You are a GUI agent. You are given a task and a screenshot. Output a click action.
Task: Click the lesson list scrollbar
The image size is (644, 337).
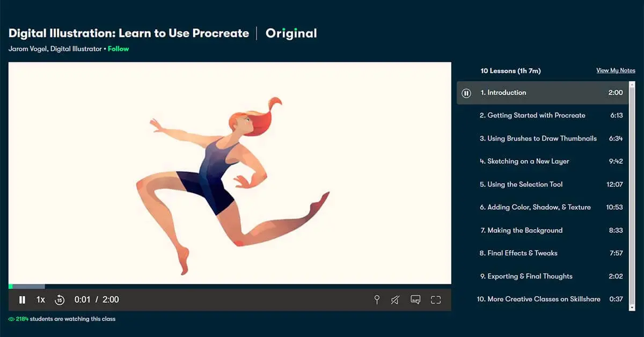pyautogui.click(x=632, y=196)
